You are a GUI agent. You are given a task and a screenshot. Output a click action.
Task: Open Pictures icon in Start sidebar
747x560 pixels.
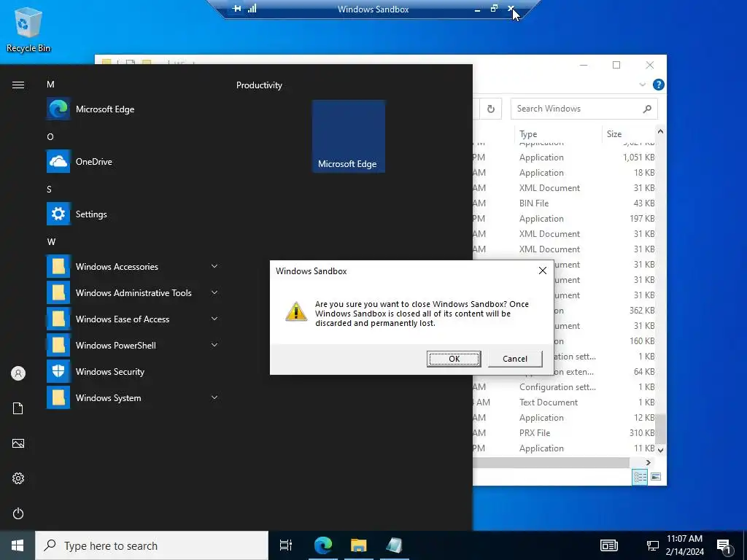18,443
